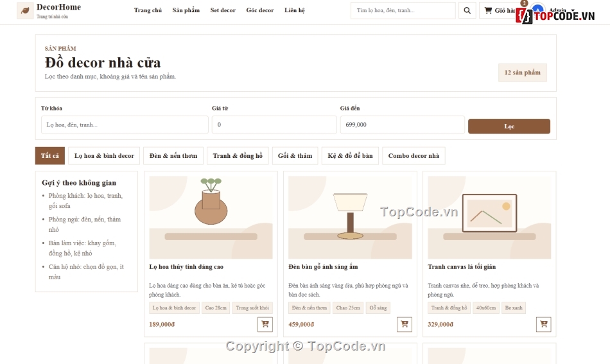610x364 pixels.
Task: Select the Combo decor nhà category
Action: (x=414, y=155)
